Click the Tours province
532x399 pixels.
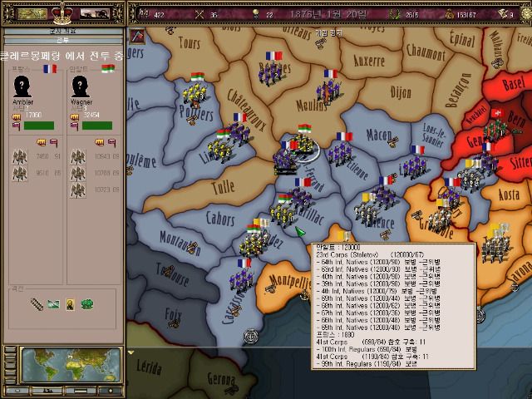coord(190,42)
